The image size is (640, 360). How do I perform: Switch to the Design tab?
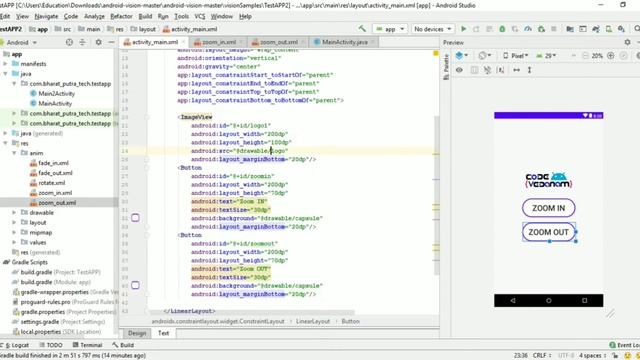[137, 333]
